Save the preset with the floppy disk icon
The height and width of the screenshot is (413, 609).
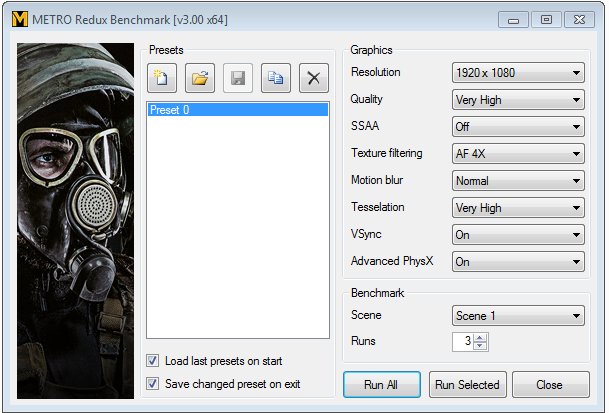click(238, 78)
